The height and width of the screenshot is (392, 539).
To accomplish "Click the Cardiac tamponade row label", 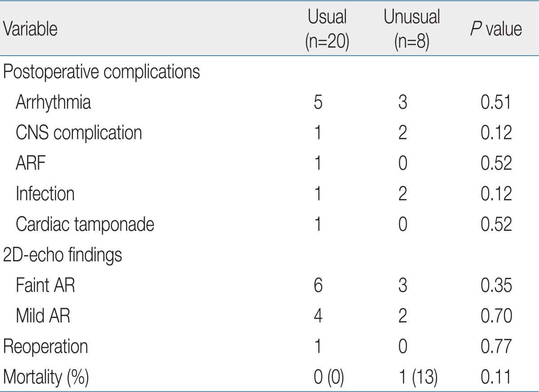I will [85, 225].
